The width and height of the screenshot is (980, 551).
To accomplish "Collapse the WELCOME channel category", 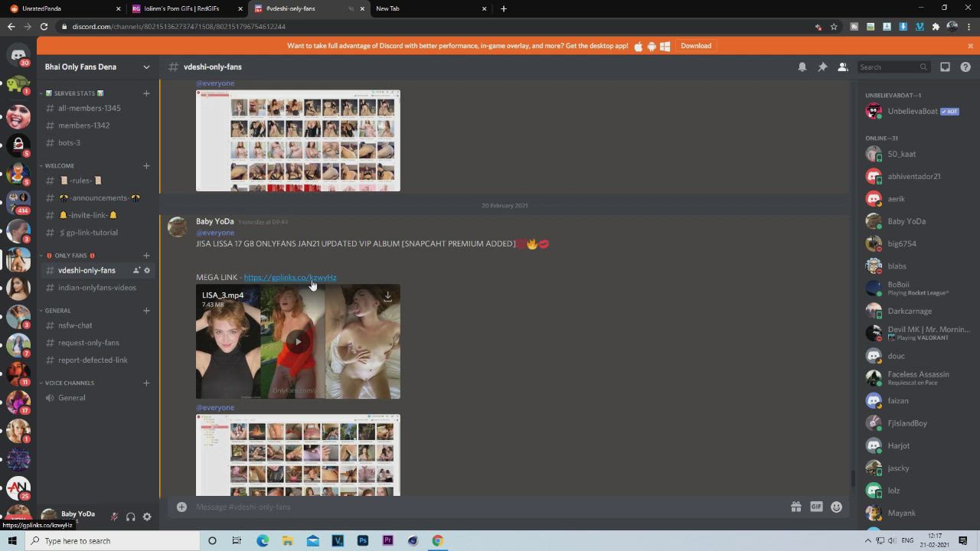I will [x=60, y=165].
